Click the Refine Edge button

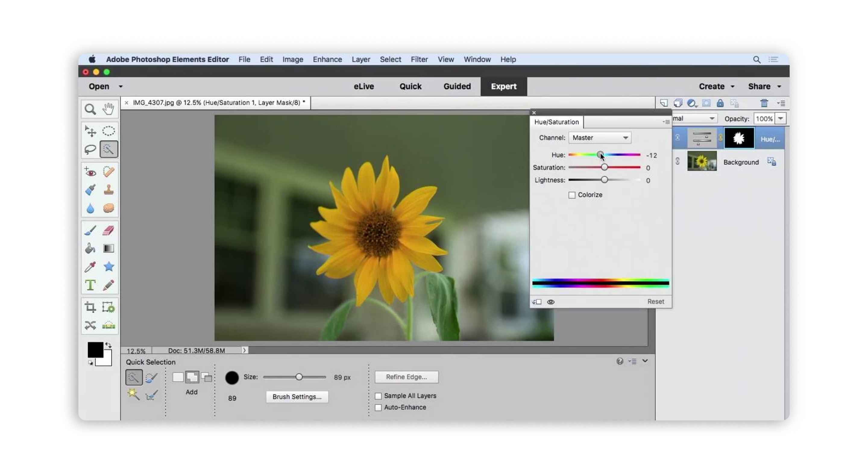[406, 376]
